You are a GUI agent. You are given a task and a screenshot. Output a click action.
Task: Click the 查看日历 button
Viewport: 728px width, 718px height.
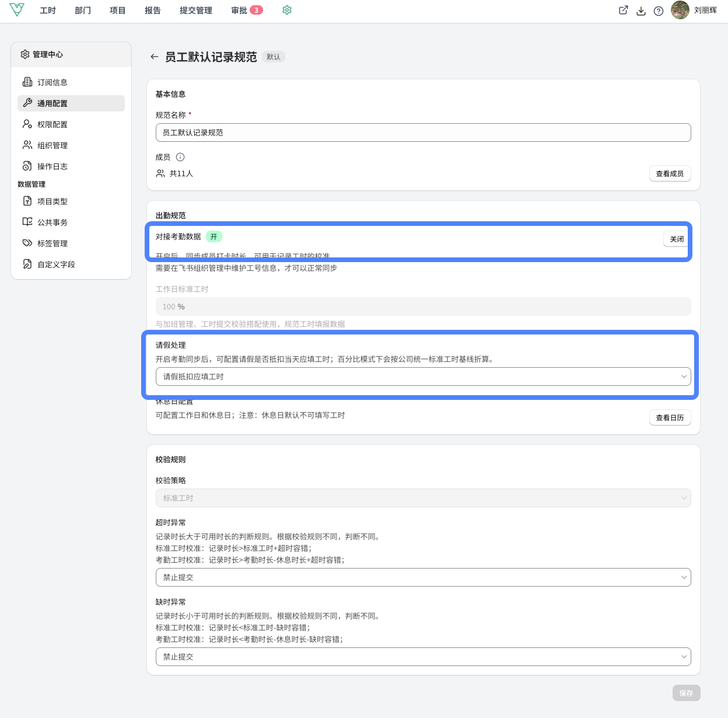pos(670,417)
